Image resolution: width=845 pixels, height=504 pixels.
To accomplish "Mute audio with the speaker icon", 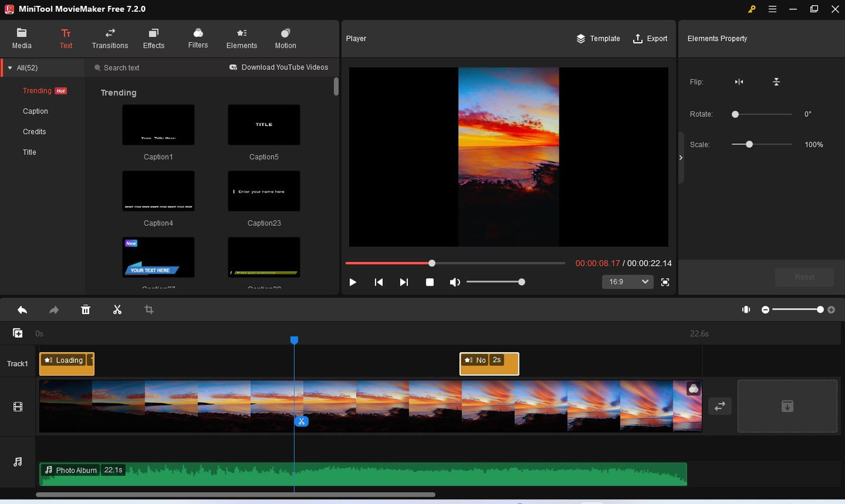I will 454,282.
